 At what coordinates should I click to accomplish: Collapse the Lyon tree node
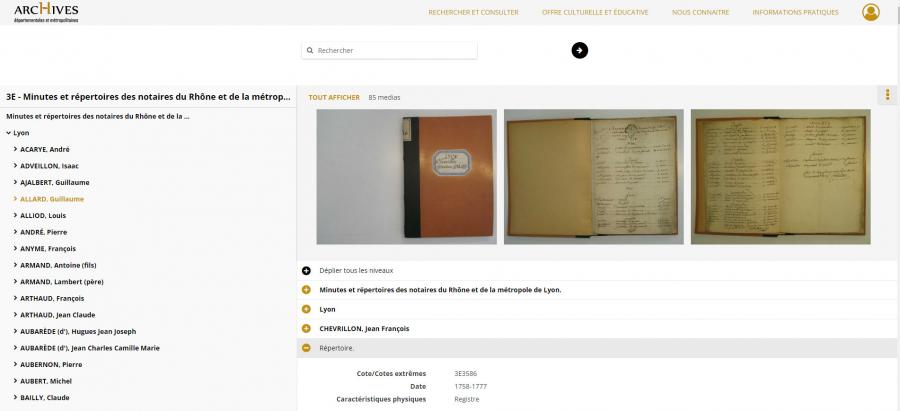point(8,133)
